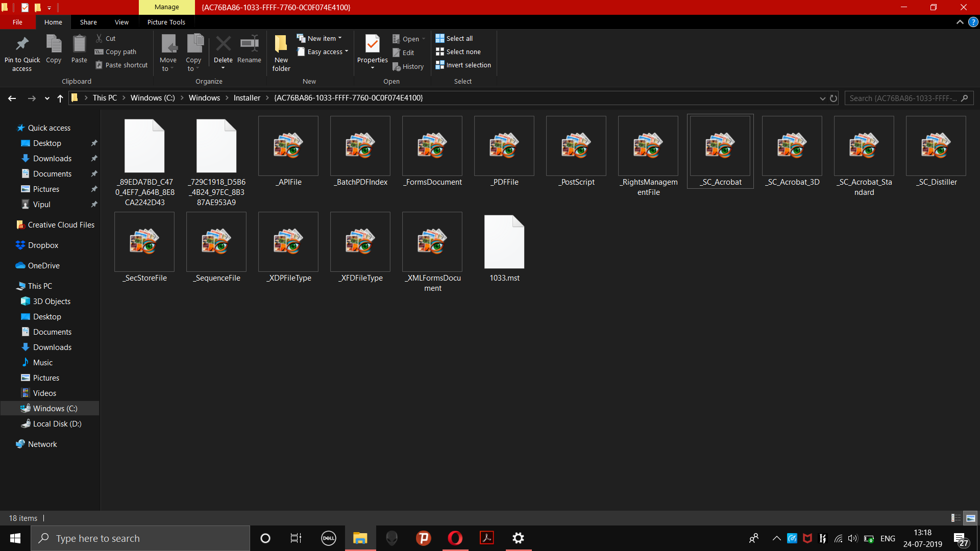The width and height of the screenshot is (980, 551).
Task: Open the Help question mark icon
Action: tap(973, 22)
